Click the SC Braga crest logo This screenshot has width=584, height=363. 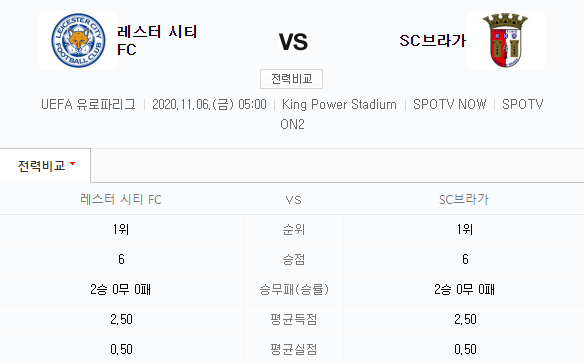pos(505,41)
